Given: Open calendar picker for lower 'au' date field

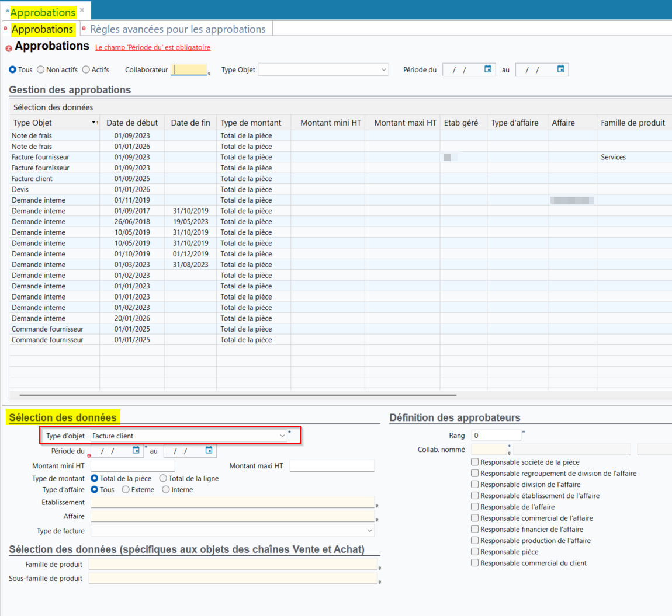Looking at the screenshot, I should tap(209, 450).
